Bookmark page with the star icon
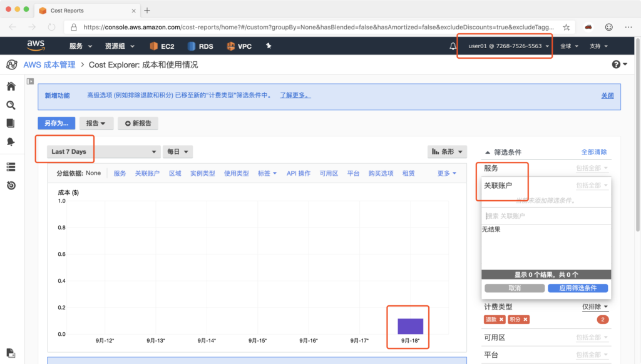Image resolution: width=641 pixels, height=364 pixels. [566, 27]
